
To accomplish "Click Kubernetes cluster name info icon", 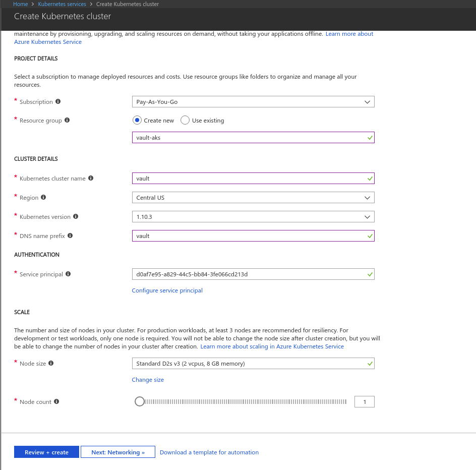I will [91, 179].
